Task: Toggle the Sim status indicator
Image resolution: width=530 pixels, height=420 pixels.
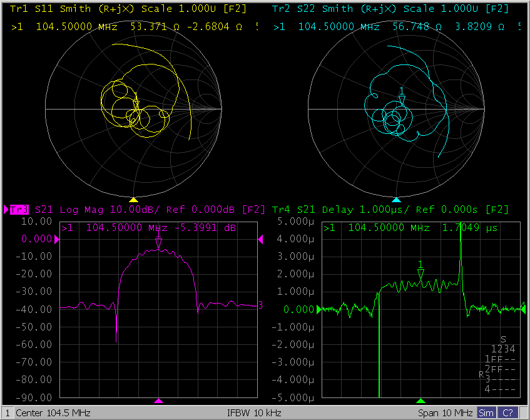Action: (486, 413)
